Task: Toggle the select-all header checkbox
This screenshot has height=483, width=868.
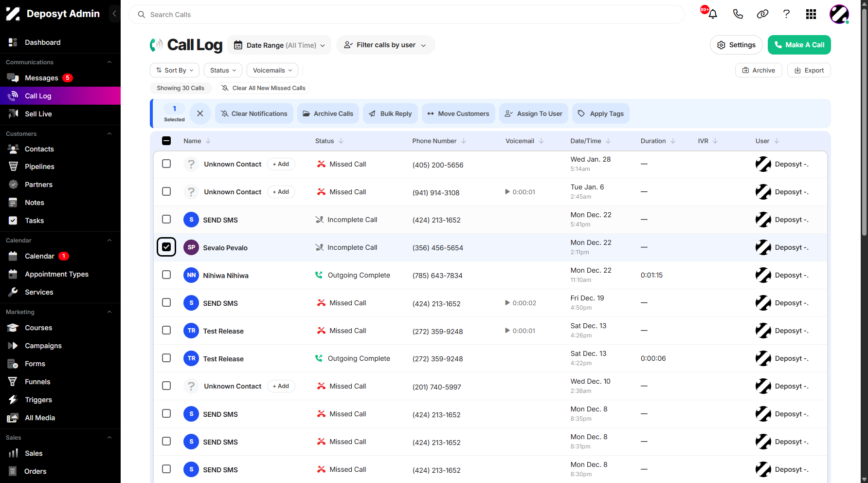Action: 166,141
